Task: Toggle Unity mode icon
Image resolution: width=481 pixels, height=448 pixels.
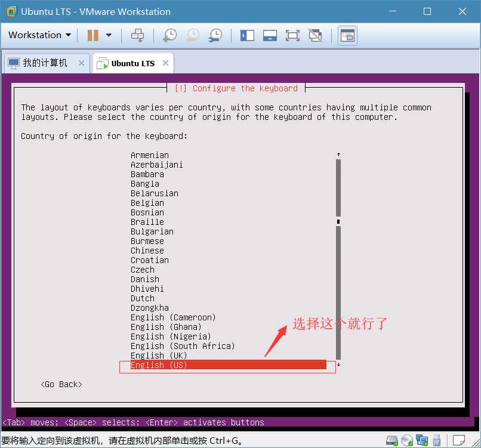Action: point(315,35)
